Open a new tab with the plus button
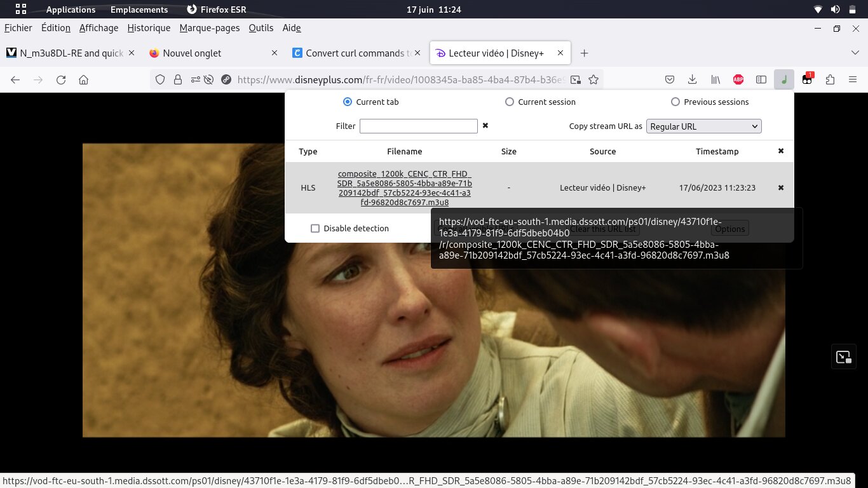 point(585,53)
